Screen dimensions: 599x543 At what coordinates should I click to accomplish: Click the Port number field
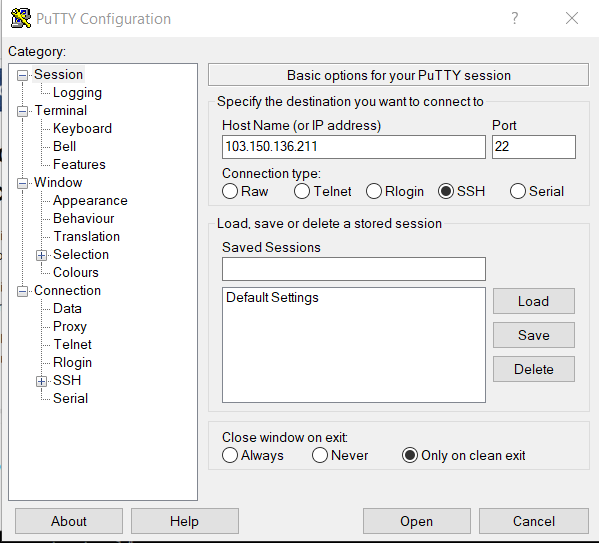(x=534, y=147)
